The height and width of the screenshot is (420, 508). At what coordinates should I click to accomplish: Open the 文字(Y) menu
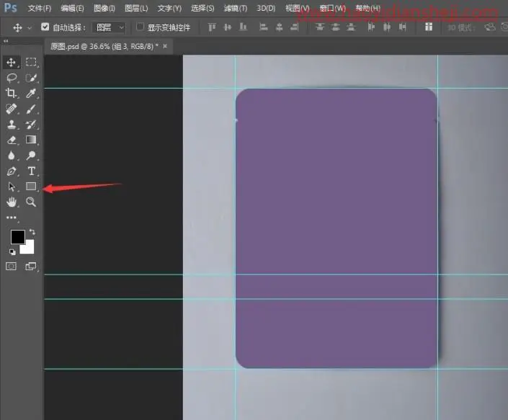coord(169,8)
